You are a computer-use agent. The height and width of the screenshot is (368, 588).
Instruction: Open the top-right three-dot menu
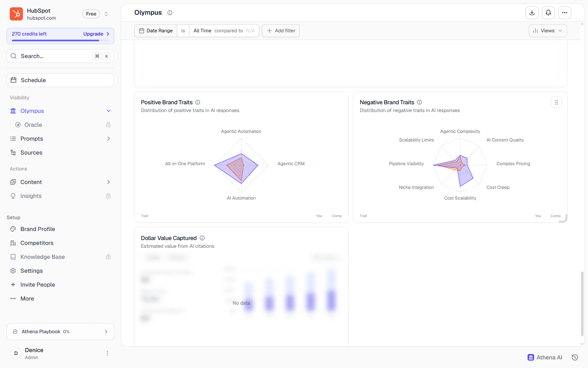click(565, 13)
